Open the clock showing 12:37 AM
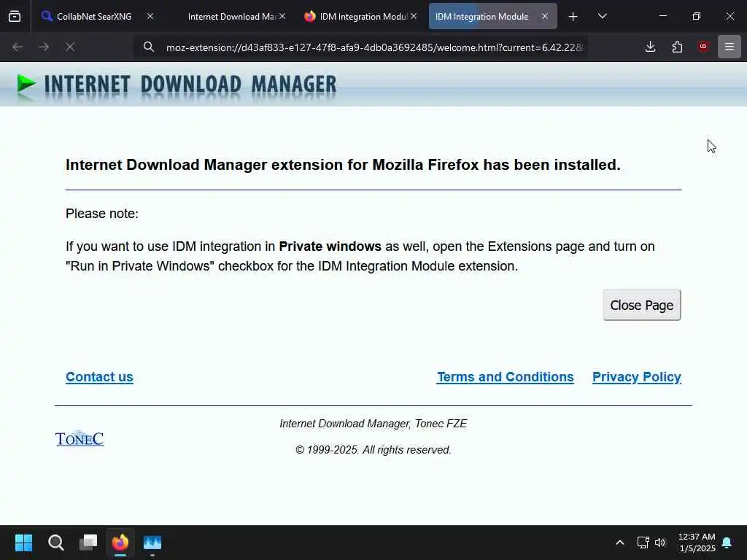The height and width of the screenshot is (560, 747). coord(697,542)
